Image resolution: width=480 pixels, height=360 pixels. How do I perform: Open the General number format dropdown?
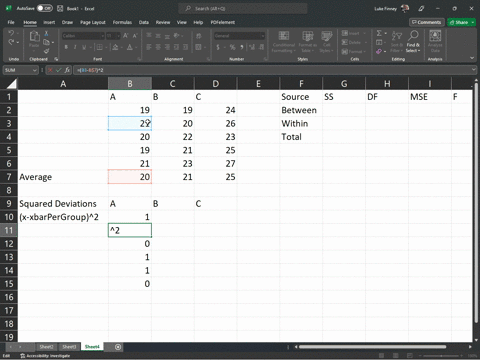click(x=262, y=36)
